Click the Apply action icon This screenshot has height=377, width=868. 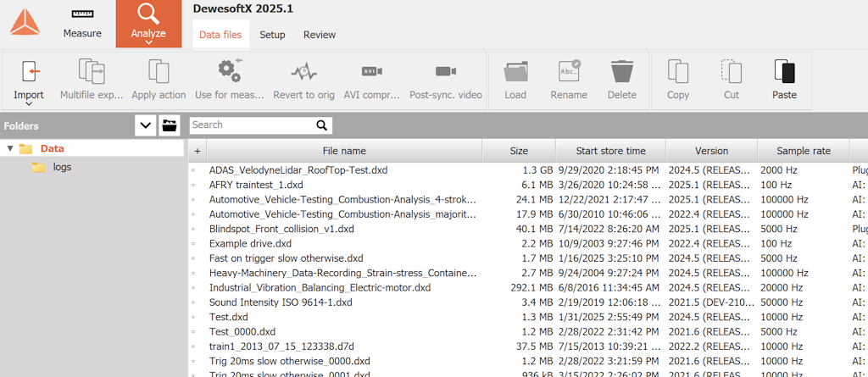tap(159, 71)
